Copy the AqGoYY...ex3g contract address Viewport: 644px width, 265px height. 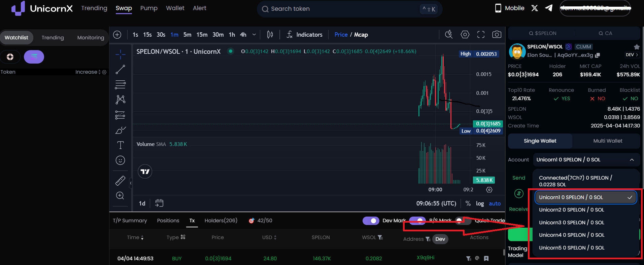click(598, 55)
